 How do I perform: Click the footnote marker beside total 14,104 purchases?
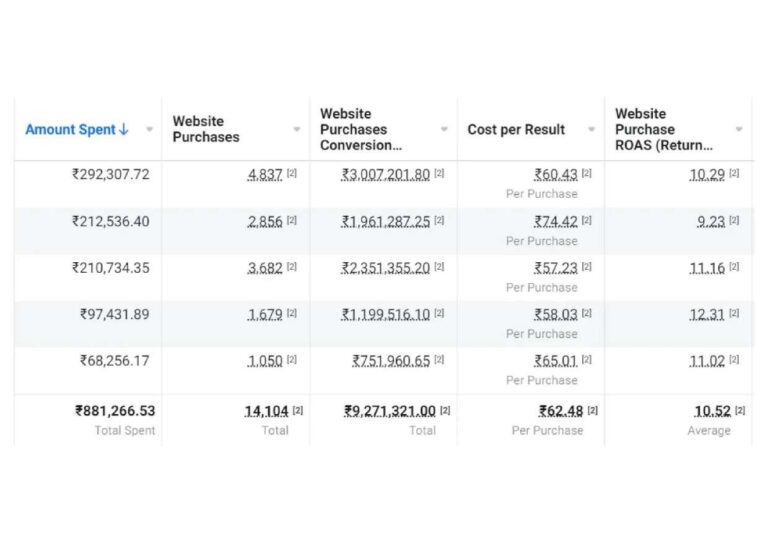pos(298,411)
